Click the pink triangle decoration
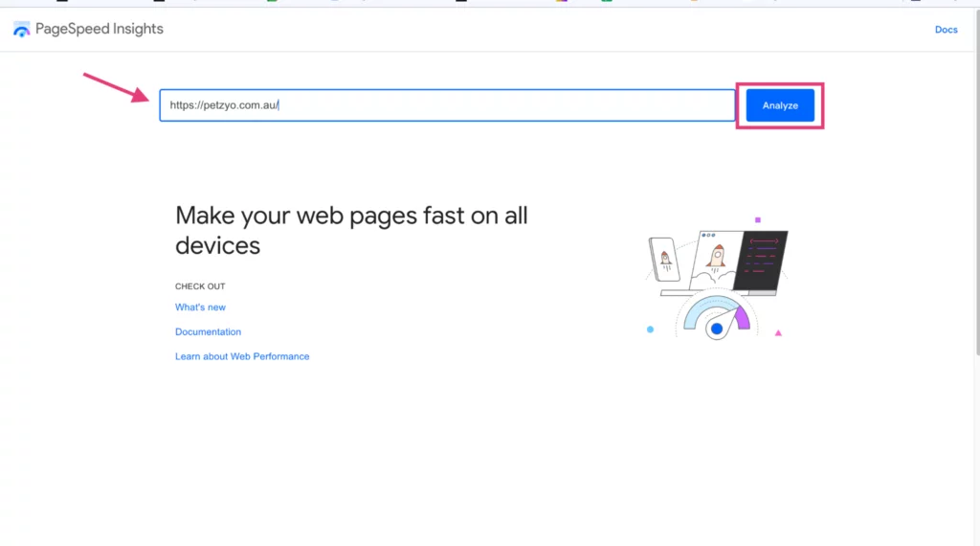Screen dimensions: 980x546 [x=778, y=333]
